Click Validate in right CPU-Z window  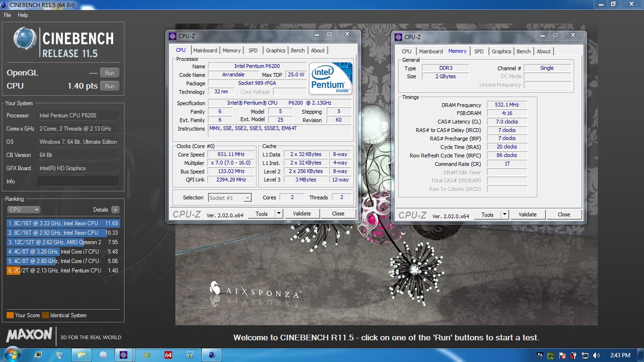528,214
